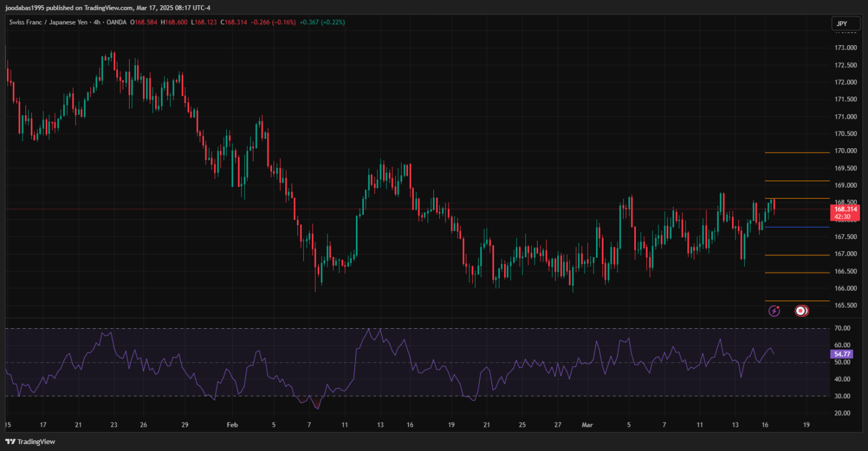Screen dimensions: 868x451
Task: Click the RSI 30.00 oversold scale label
Action: [x=843, y=396]
